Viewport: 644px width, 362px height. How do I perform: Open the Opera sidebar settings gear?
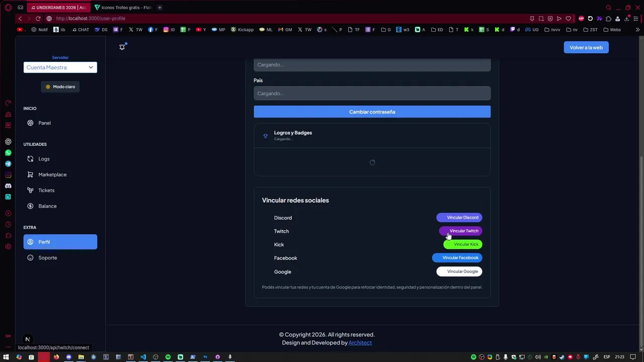pyautogui.click(x=8, y=247)
